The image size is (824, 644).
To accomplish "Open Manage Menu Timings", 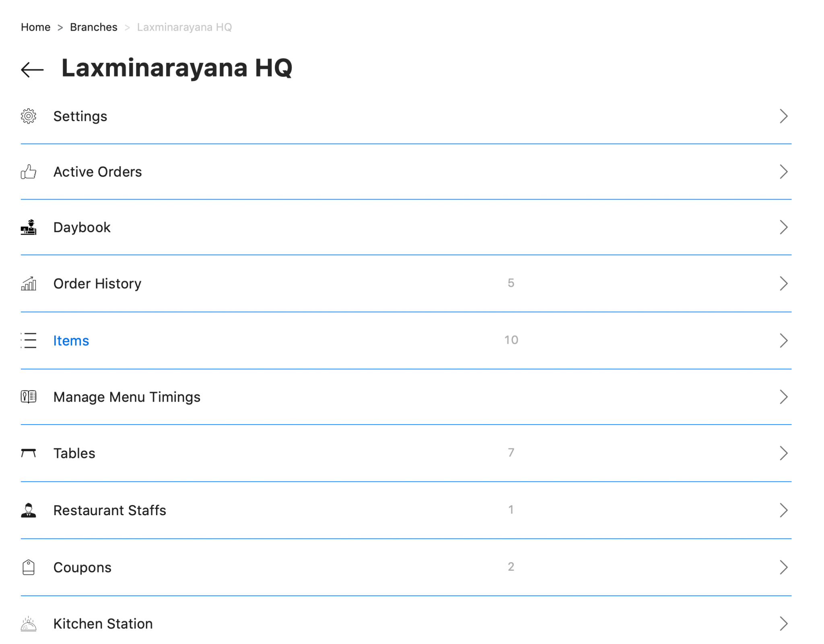I will pos(127,397).
